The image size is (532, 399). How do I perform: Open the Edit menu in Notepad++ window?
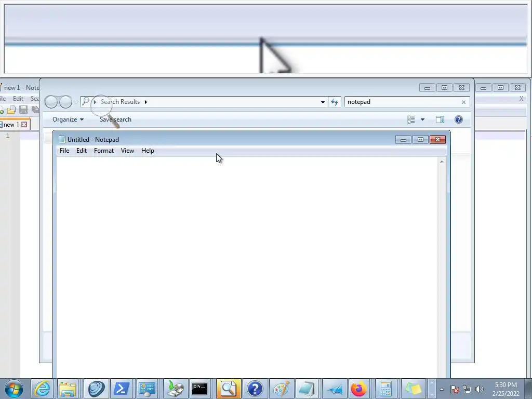[x=18, y=98]
